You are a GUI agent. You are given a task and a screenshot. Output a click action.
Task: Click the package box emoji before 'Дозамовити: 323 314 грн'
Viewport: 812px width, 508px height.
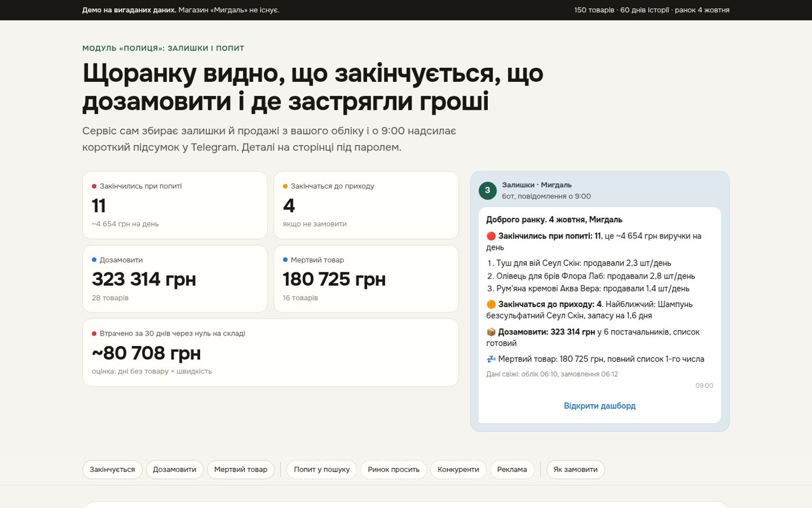tap(491, 332)
